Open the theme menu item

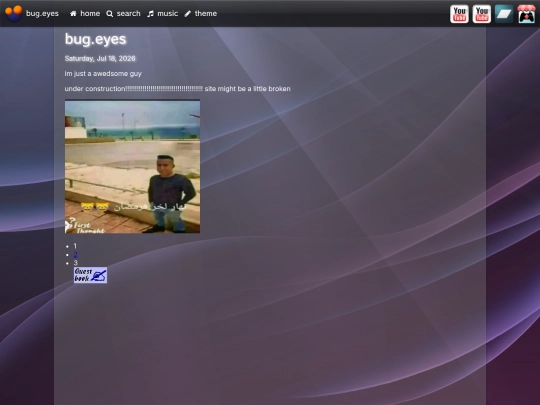click(206, 13)
